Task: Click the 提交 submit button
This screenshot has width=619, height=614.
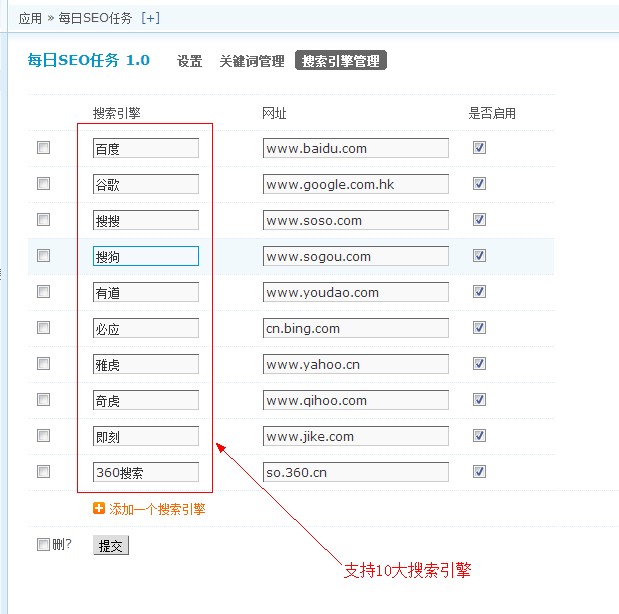Action: point(111,545)
